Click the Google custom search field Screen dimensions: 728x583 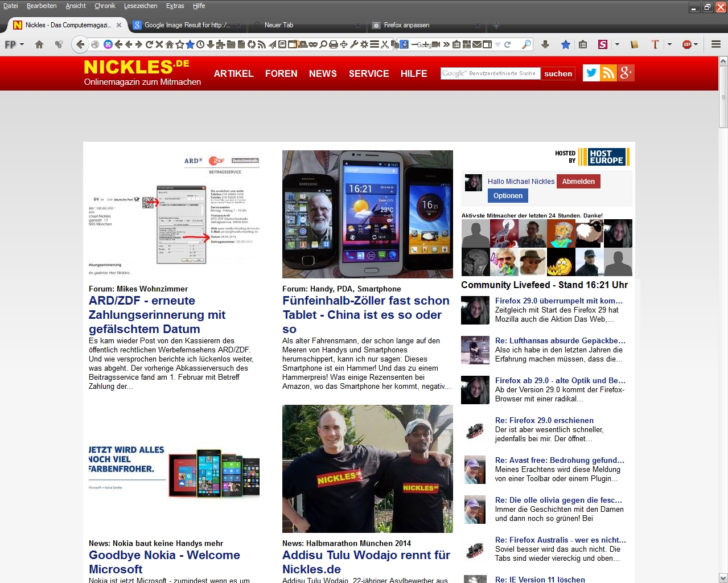[x=490, y=73]
